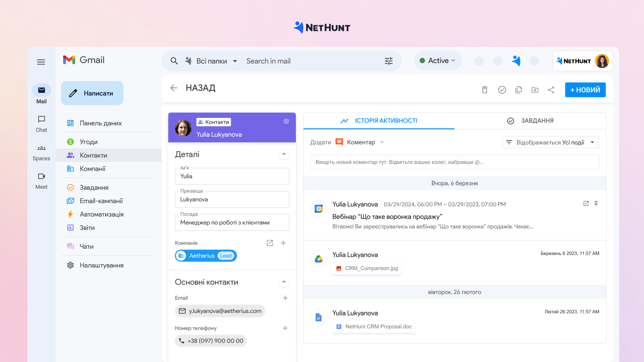This screenshot has height=362, width=644.
Task: Click the NetHunt bird icon in top bar
Action: coord(516,61)
